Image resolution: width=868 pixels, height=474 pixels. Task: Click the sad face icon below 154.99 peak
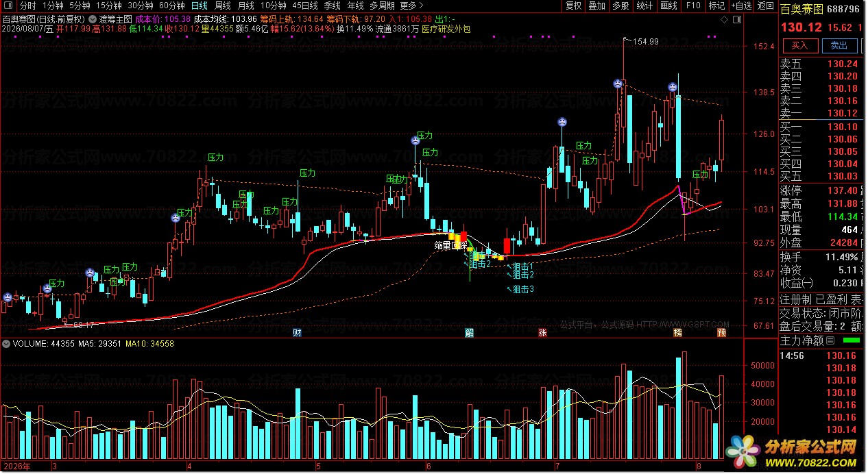coord(618,84)
